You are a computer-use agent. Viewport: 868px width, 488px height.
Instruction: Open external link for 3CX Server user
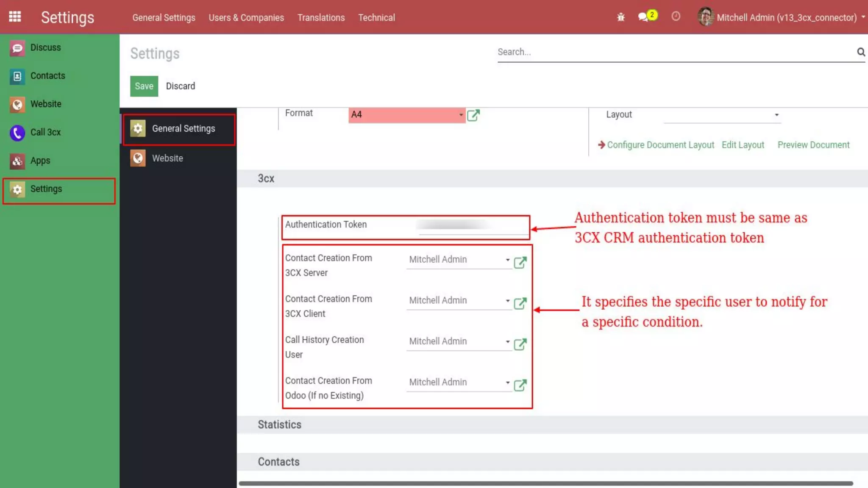(x=520, y=262)
